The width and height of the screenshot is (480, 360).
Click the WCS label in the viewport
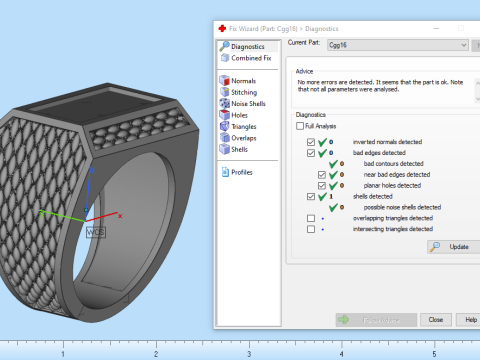tap(96, 232)
